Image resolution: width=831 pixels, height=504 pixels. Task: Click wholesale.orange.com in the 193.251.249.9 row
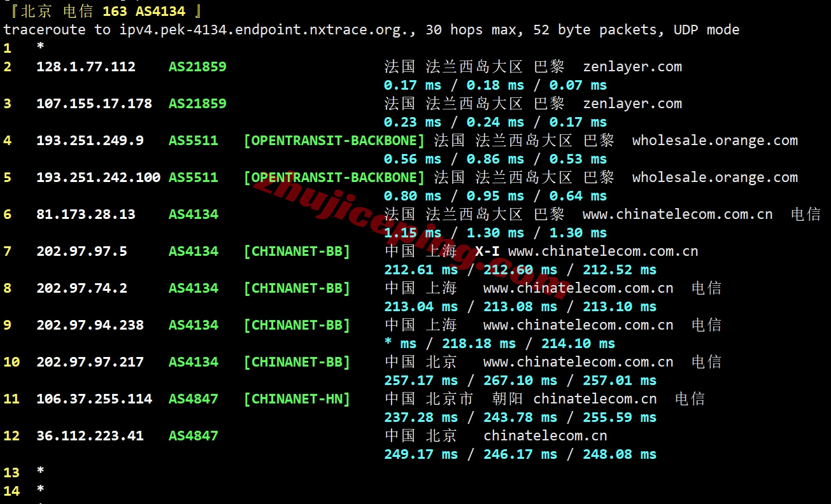click(715, 141)
